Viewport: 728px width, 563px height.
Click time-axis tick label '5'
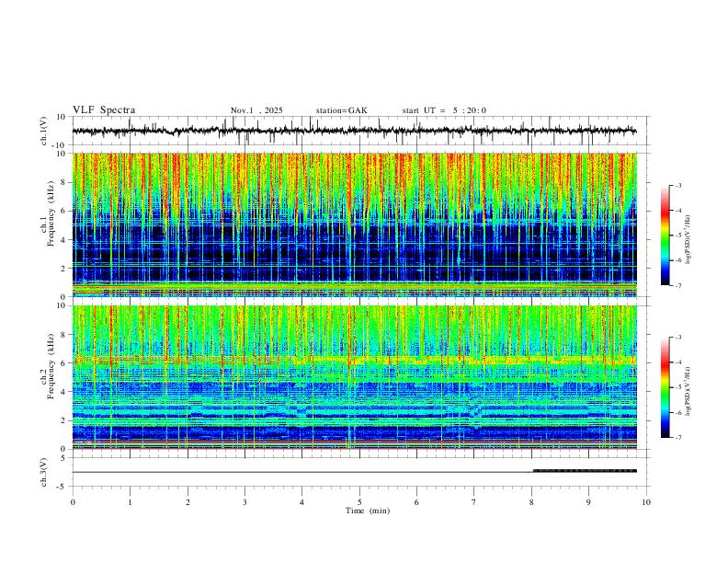point(359,502)
